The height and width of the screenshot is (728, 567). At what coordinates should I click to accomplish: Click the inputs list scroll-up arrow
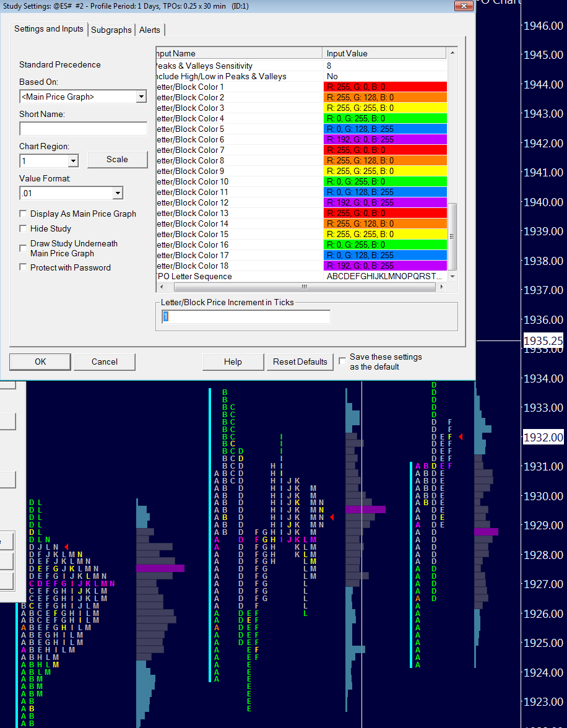click(452, 53)
